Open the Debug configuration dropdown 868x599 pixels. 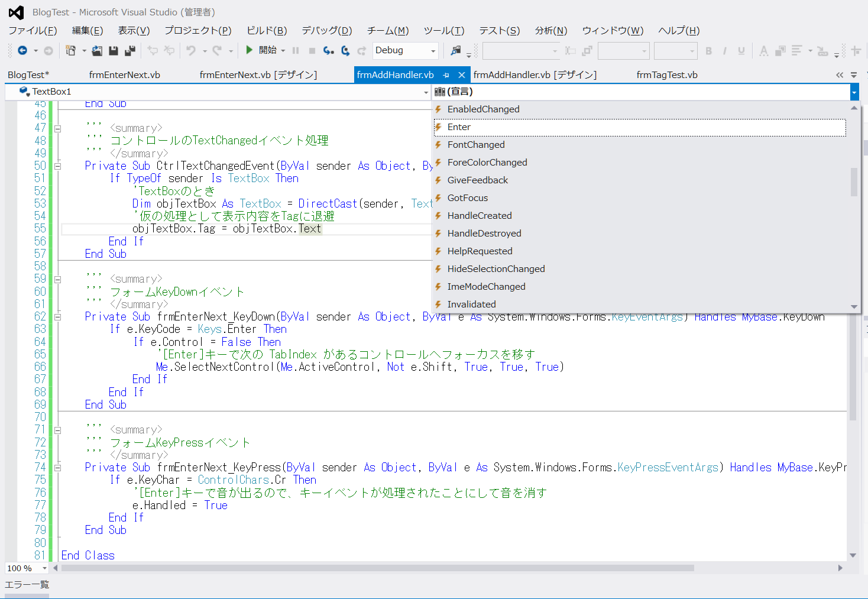click(x=433, y=51)
